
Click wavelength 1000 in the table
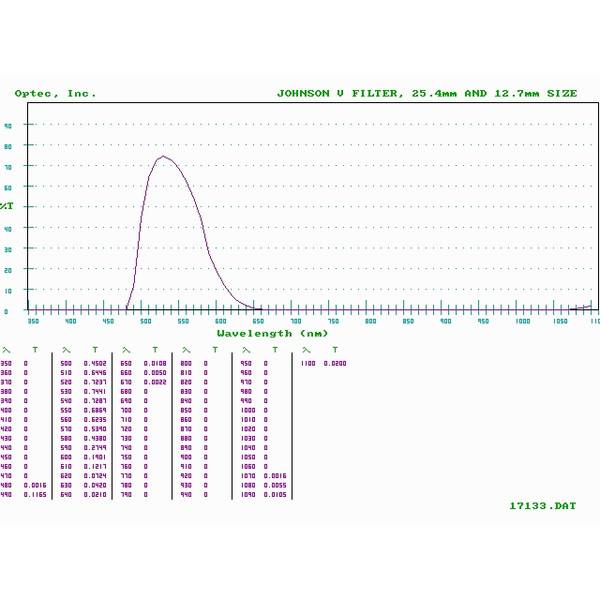[x=248, y=410]
